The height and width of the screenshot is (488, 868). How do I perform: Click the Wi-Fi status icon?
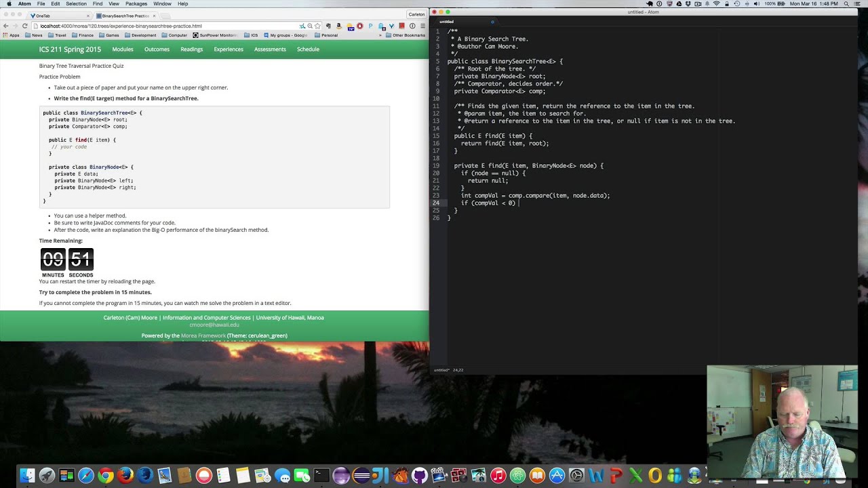click(716, 4)
